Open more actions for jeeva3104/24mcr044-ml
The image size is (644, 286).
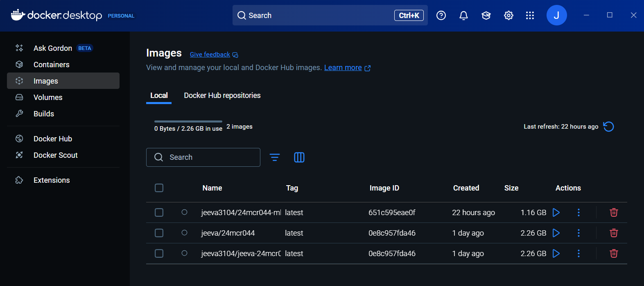coord(578,213)
